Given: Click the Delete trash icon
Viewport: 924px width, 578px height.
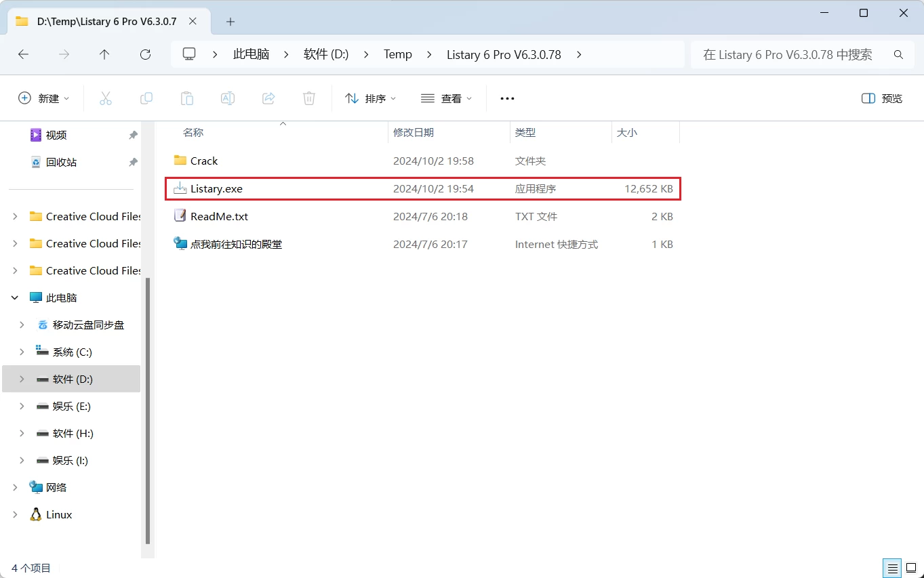Looking at the screenshot, I should point(309,98).
